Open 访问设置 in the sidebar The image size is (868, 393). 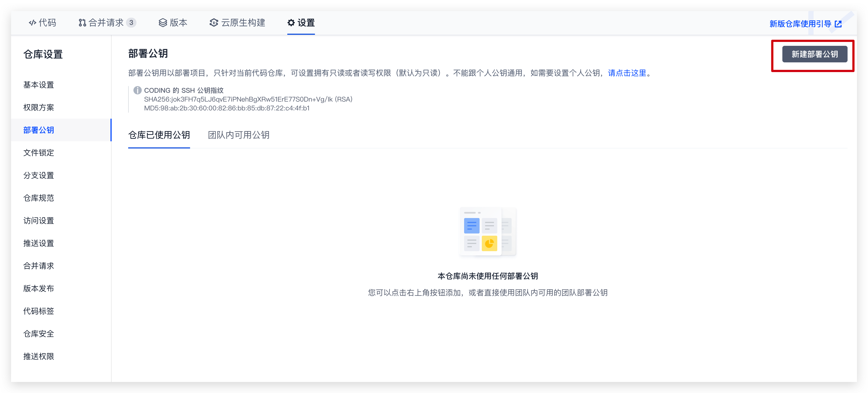click(39, 221)
